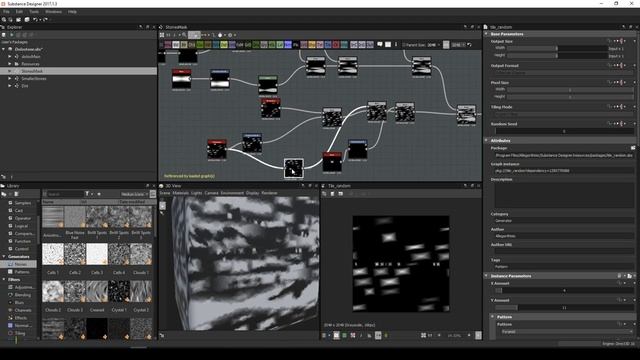
Task: Toggle the highlighted channel button in 2D view bar
Action: (x=336, y=336)
